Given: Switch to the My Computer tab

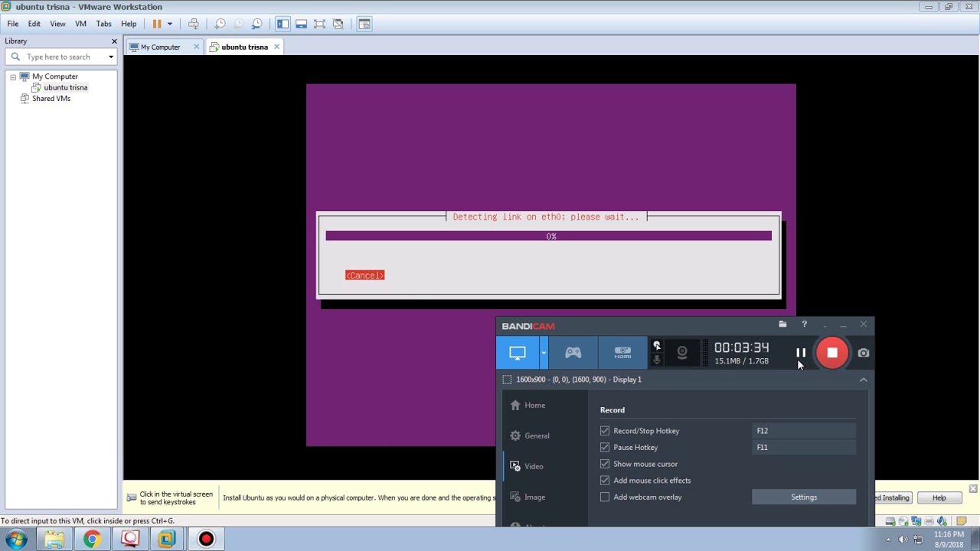Looking at the screenshot, I should pos(160,47).
